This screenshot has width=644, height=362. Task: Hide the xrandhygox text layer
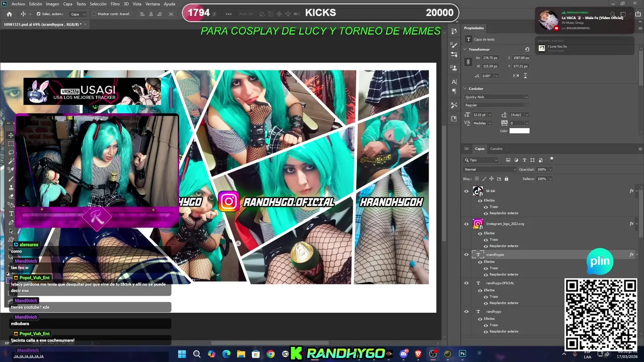click(466, 254)
